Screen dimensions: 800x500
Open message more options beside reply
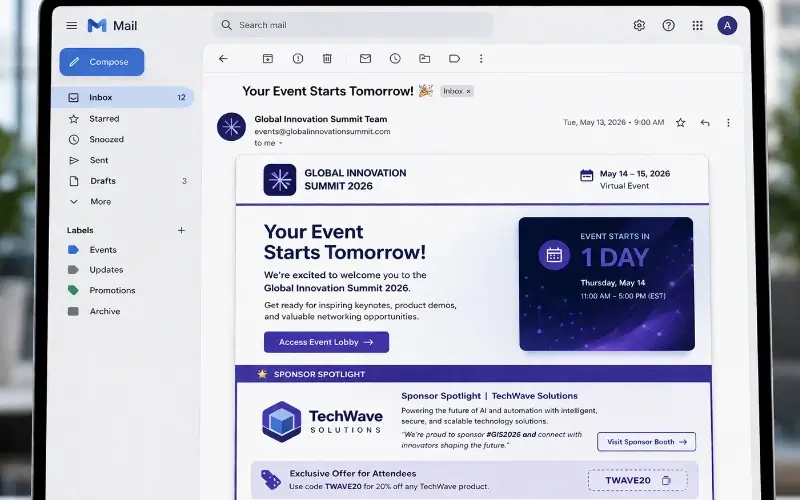click(728, 122)
